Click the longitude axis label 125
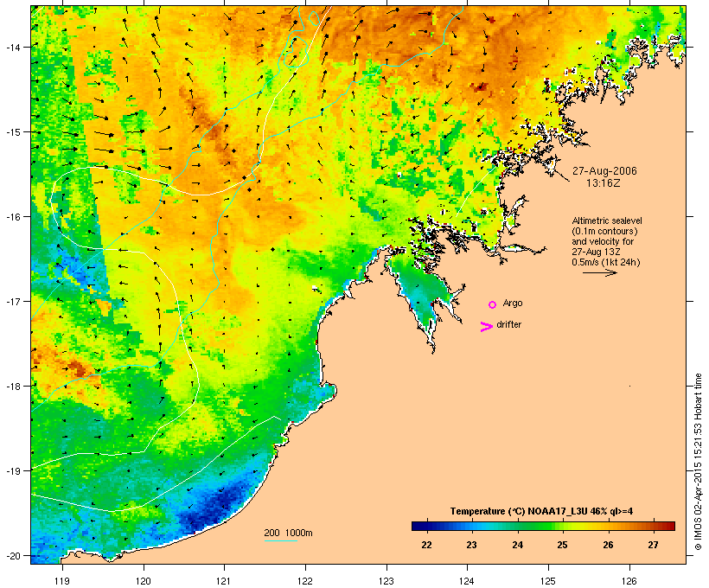The height and width of the screenshot is (588, 709). click(x=548, y=581)
